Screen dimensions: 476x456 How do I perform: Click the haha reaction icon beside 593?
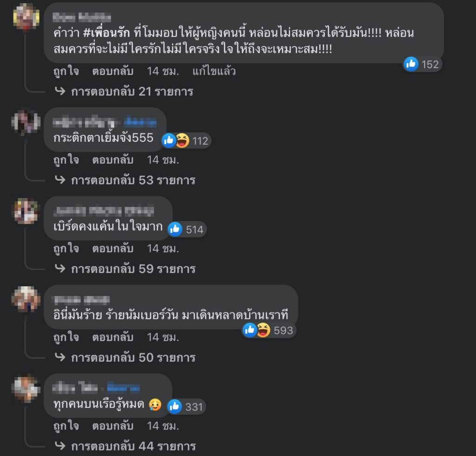click(x=263, y=330)
